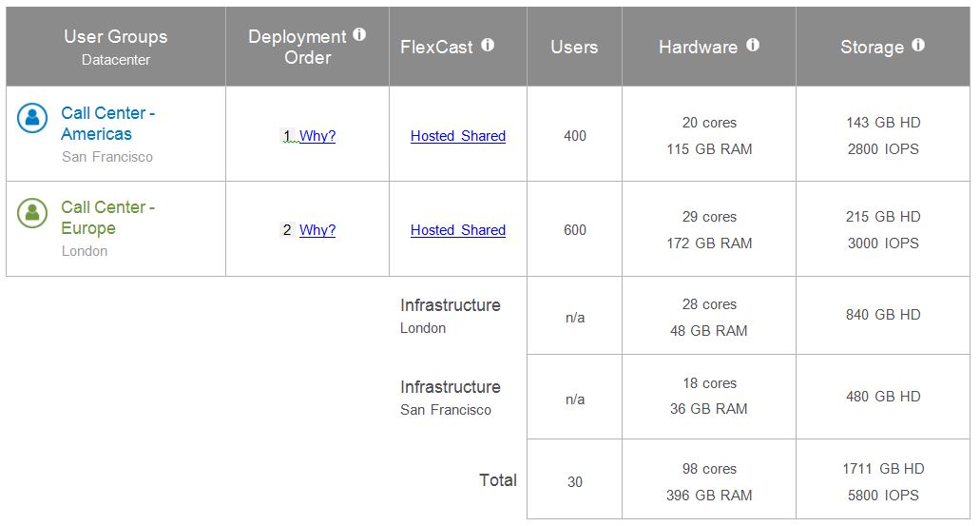Click Why? link for deployment order 1
Screen dimensions: 980x526
tap(317, 136)
